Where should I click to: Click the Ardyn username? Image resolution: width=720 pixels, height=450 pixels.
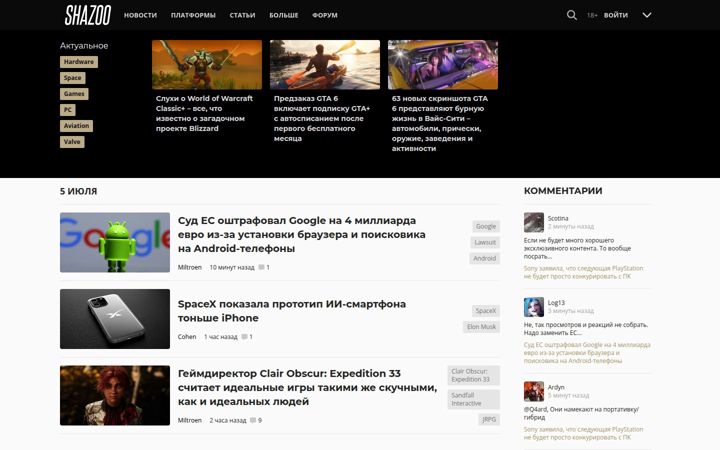[556, 387]
